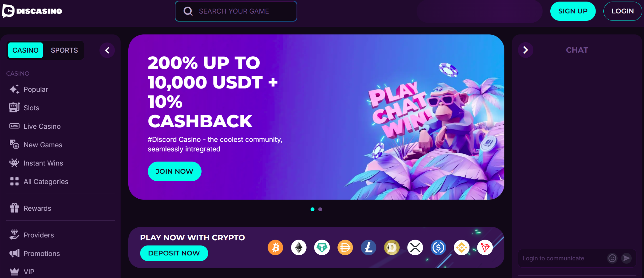Click the Bitcoin crypto icon

275,248
